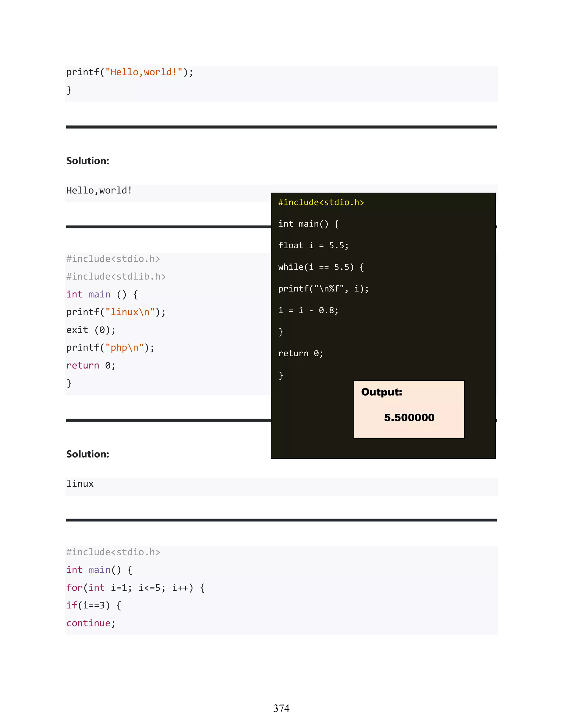The height and width of the screenshot is (728, 563).
Task: Click the 'exit (0);' line
Action: [x=91, y=330]
